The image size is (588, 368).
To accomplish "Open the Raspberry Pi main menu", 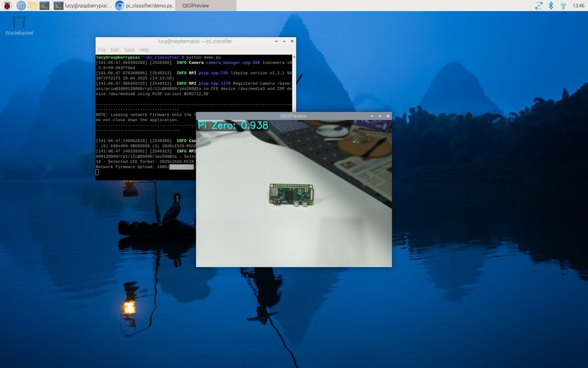I will (7, 6).
